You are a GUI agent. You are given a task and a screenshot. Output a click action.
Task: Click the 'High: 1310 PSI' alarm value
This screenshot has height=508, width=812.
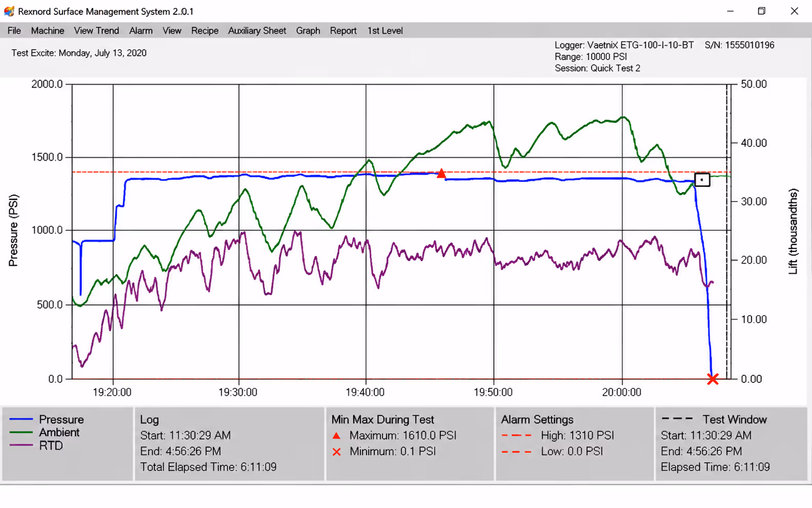click(x=578, y=436)
